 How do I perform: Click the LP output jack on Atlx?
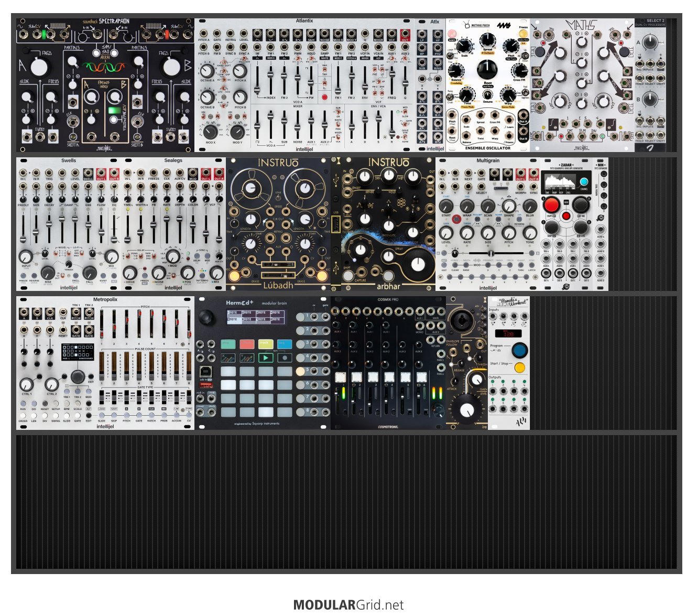click(422, 34)
